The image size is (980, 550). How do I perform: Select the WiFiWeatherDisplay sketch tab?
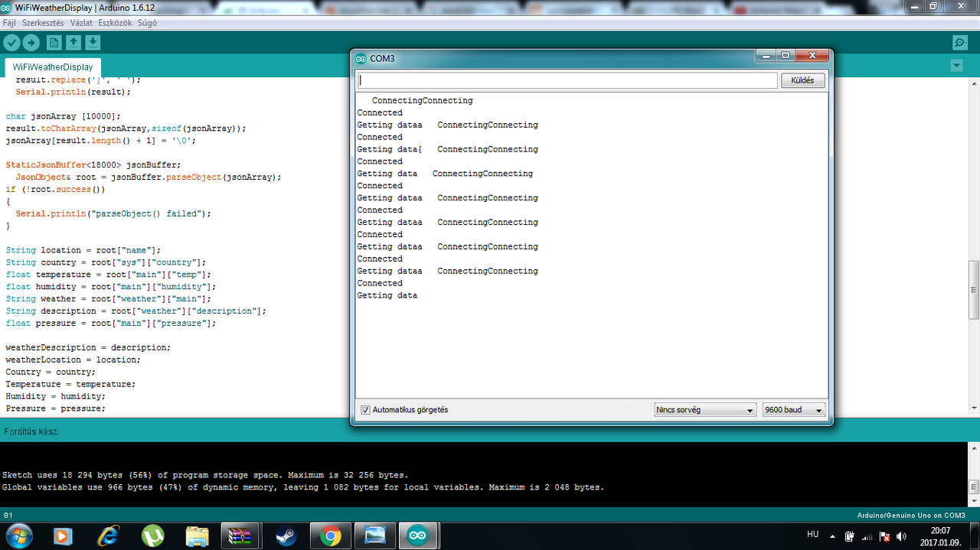coord(53,67)
